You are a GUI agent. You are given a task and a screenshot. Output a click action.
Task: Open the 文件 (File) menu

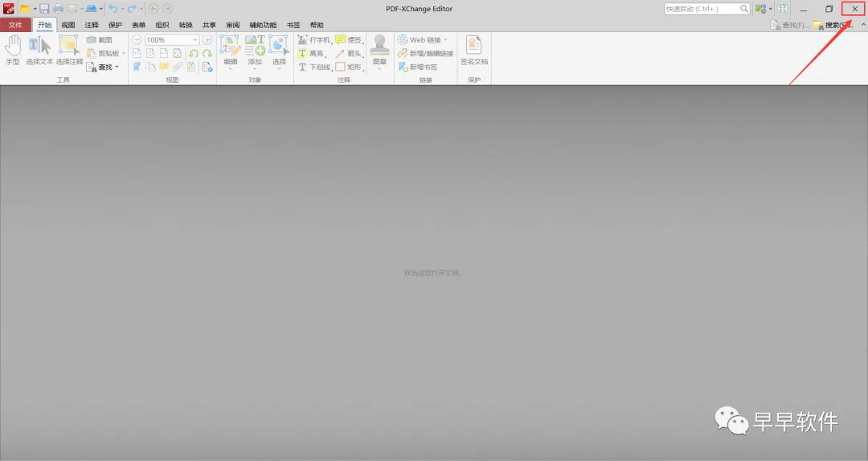tap(15, 25)
